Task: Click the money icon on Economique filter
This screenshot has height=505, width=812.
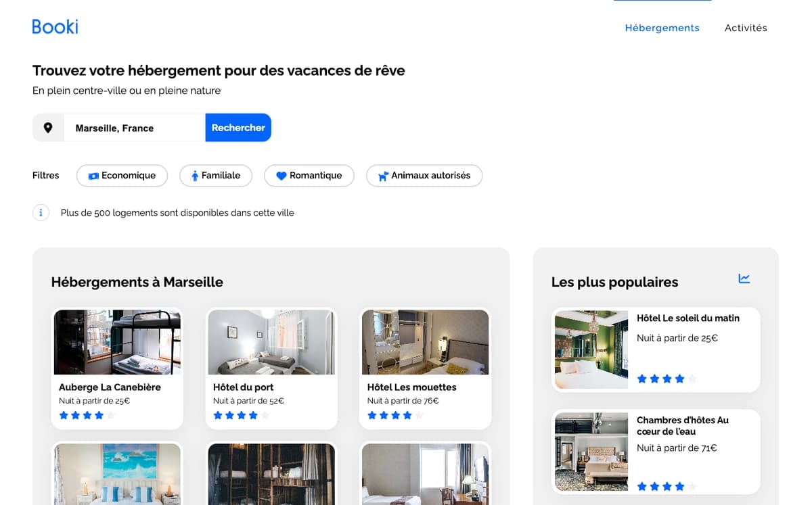Action: 93,176
